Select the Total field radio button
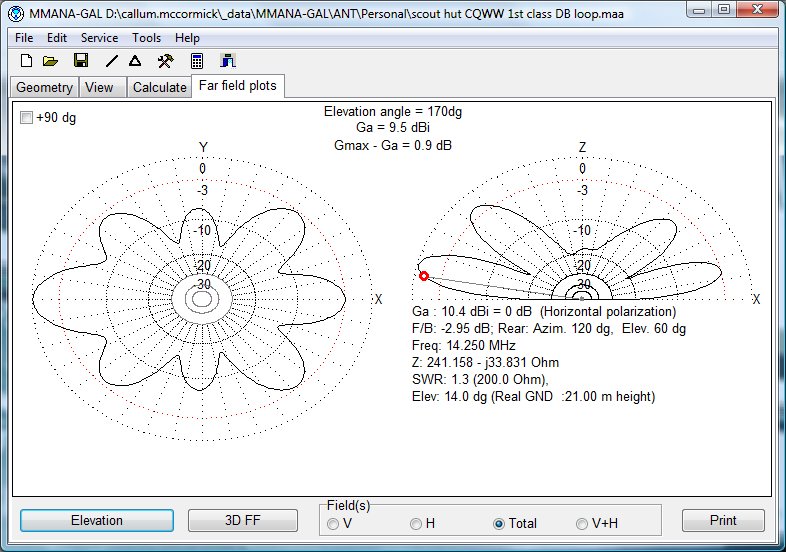 499,524
